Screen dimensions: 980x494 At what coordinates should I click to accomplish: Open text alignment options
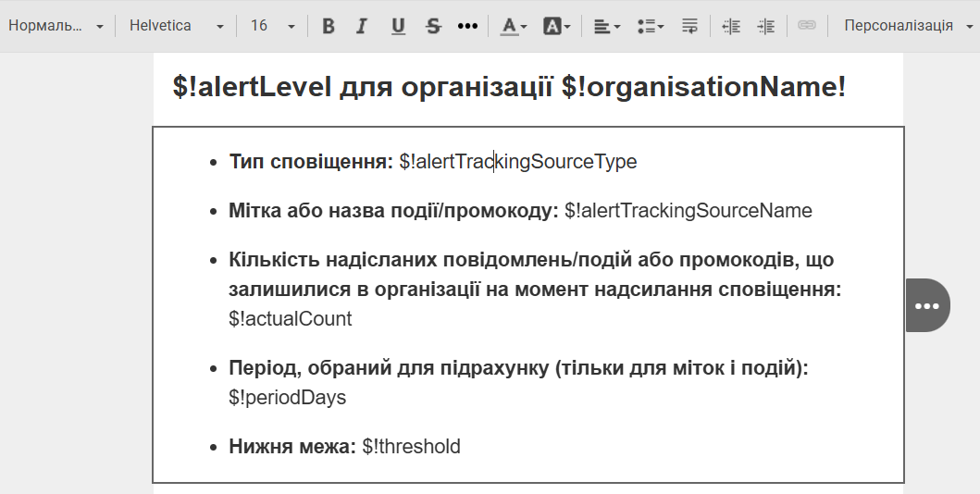pyautogui.click(x=607, y=26)
